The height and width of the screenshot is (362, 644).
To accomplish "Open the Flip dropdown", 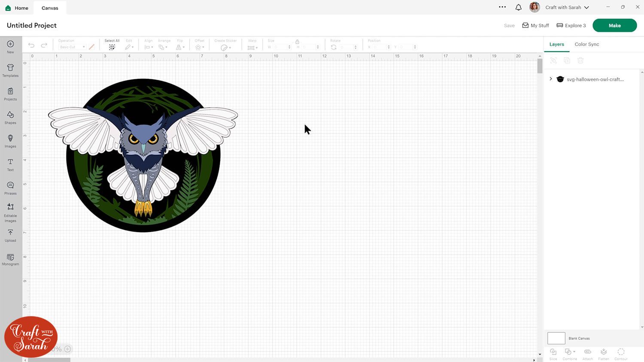I will click(x=180, y=47).
